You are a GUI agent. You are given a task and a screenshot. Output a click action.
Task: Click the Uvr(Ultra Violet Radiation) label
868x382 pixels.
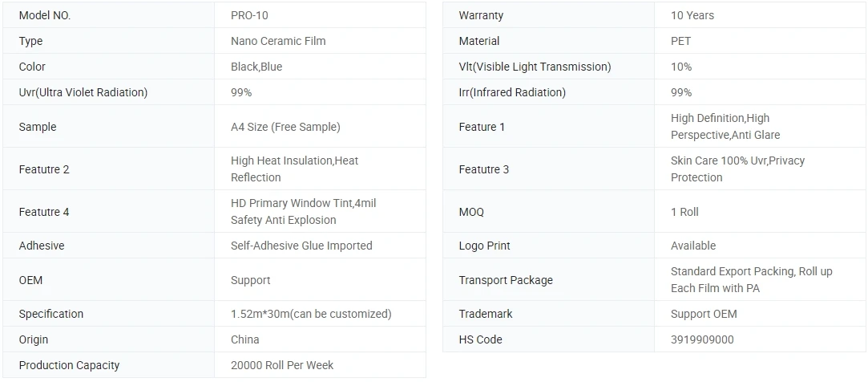pos(83,92)
